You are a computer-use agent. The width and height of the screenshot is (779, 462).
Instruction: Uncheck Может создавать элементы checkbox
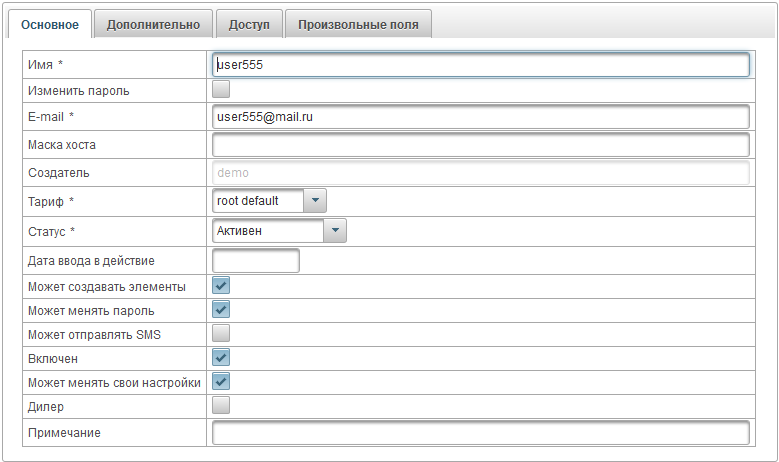pyautogui.click(x=221, y=286)
